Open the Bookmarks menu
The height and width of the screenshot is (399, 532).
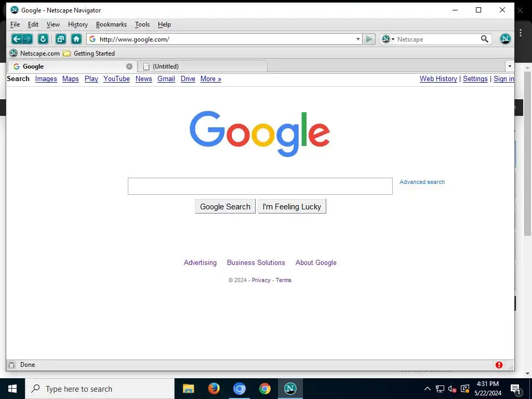coord(111,24)
